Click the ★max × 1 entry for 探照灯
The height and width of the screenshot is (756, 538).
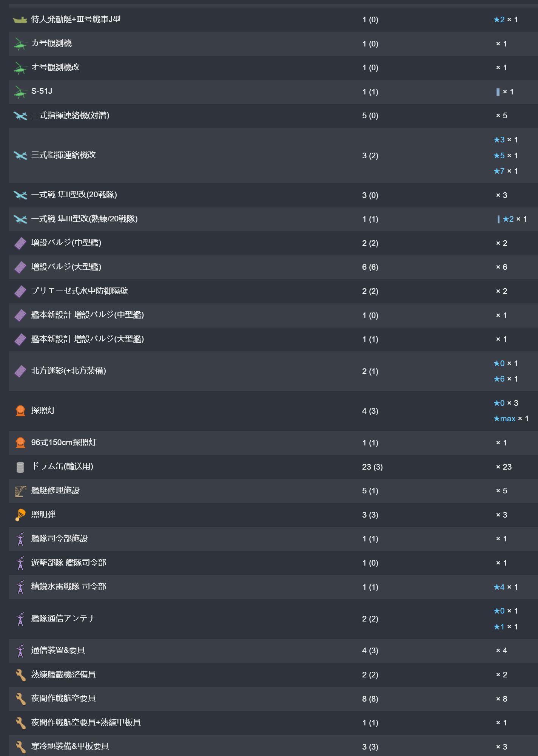[511, 419]
